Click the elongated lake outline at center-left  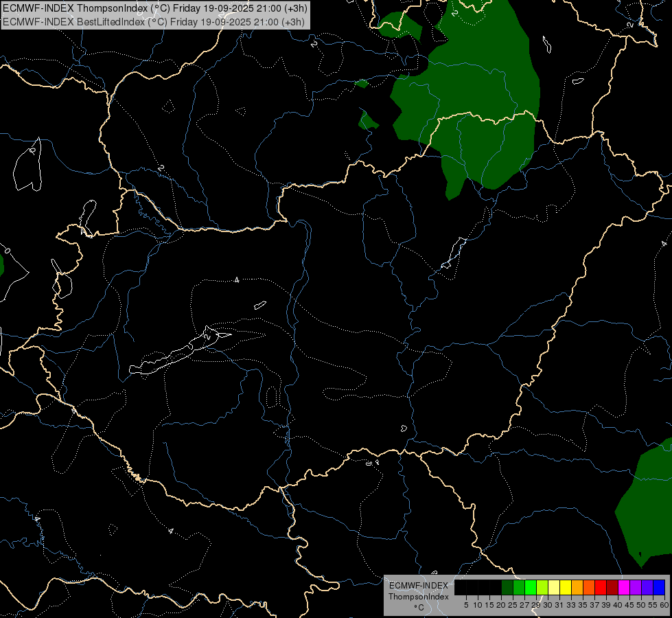[180, 352]
